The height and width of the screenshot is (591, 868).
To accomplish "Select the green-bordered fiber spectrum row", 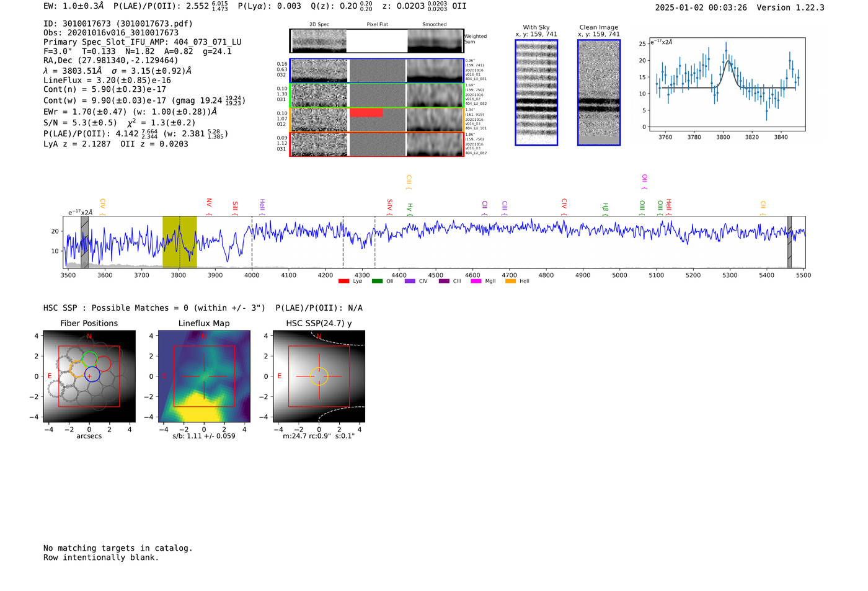I will 376,95.
